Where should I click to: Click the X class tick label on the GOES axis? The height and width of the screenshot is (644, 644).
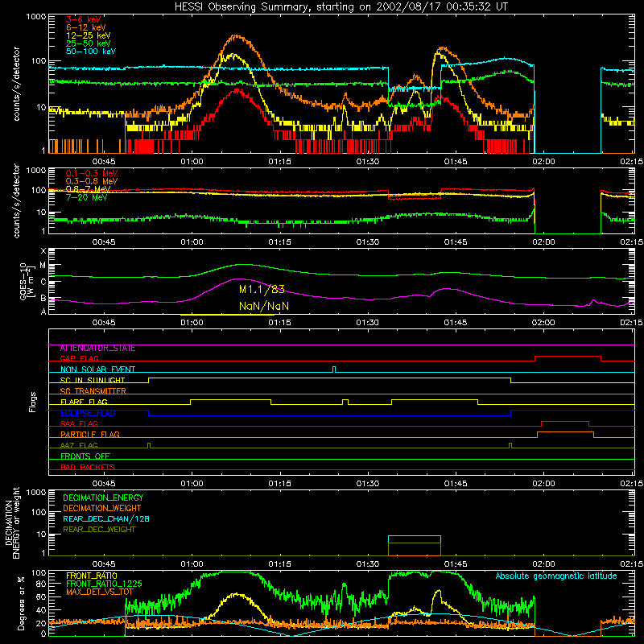coord(43,250)
